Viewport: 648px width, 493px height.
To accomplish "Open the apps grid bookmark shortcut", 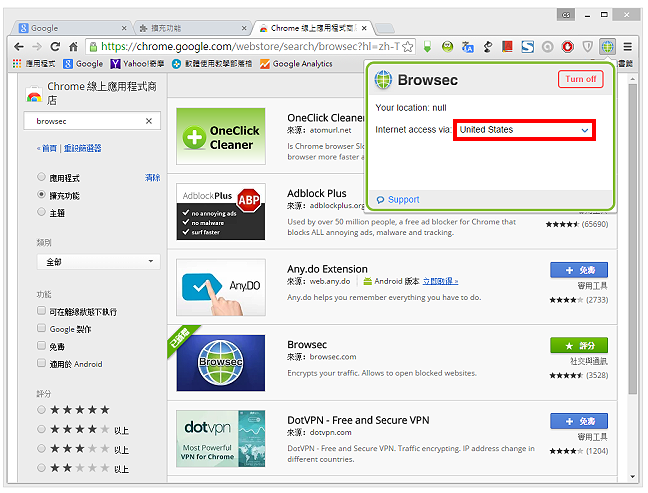I will pos(17,64).
